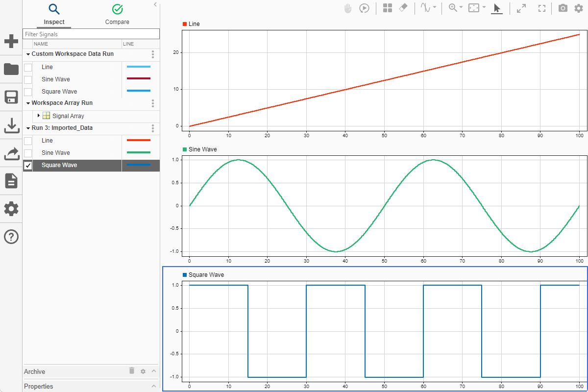Check Sine Wave signal in Run 3
This screenshot has height=392, width=588.
click(28, 153)
